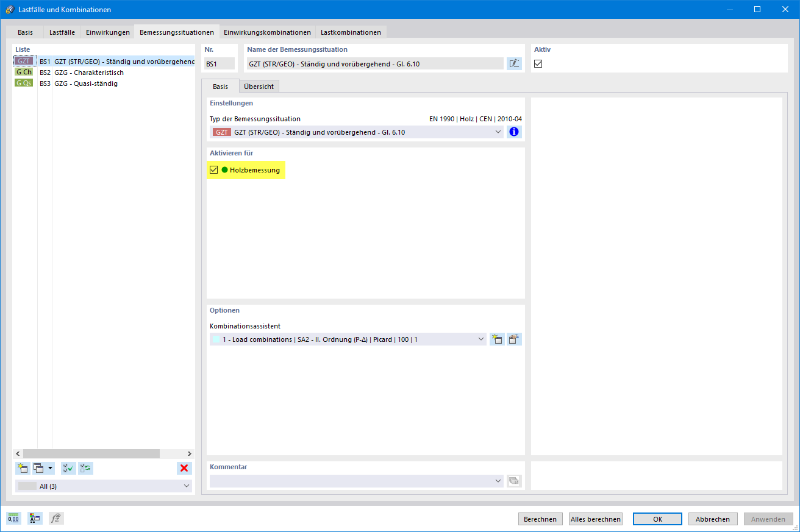This screenshot has height=532, width=800.
Task: Close the Lastfälle und Kombinationen window
Action: click(785, 9)
